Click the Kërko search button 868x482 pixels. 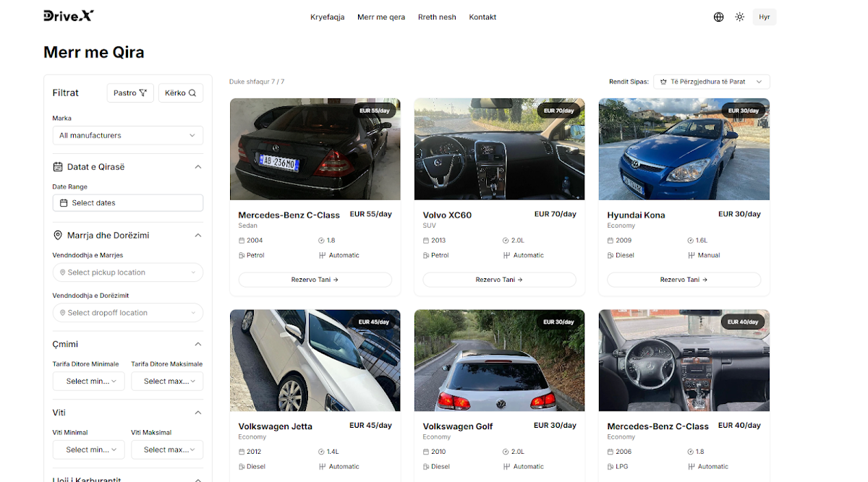tap(181, 92)
